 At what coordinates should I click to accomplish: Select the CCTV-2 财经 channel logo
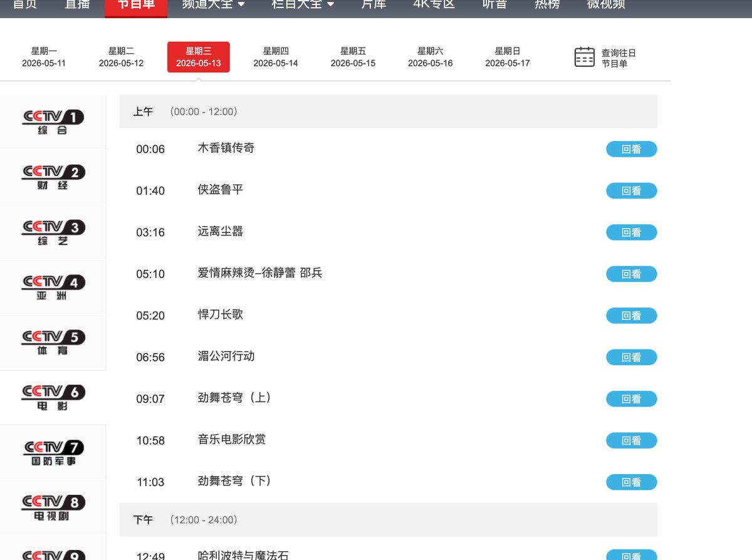(x=53, y=177)
